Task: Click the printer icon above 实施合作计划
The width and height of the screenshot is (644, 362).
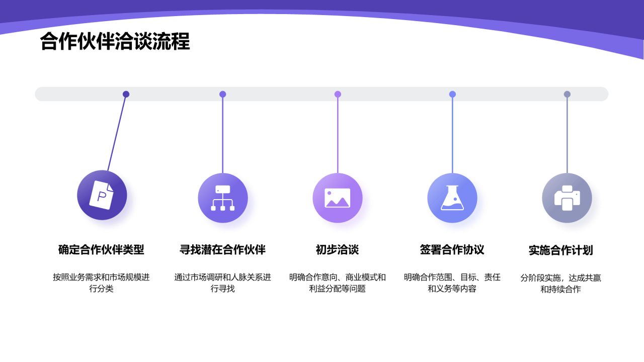Action: pos(567,198)
